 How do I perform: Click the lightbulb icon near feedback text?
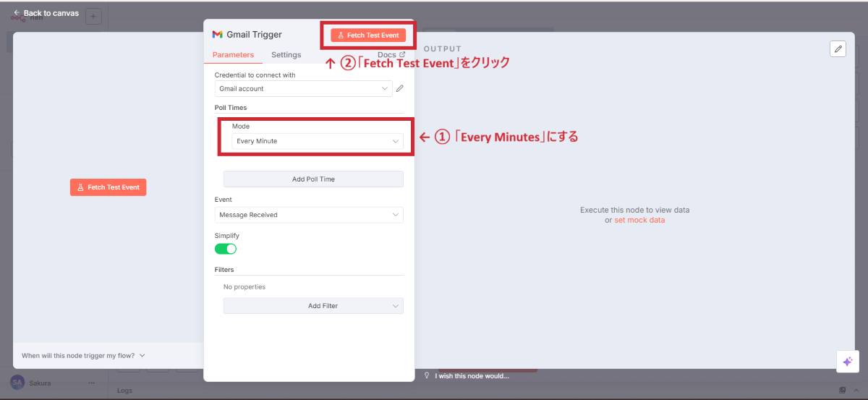tap(427, 376)
